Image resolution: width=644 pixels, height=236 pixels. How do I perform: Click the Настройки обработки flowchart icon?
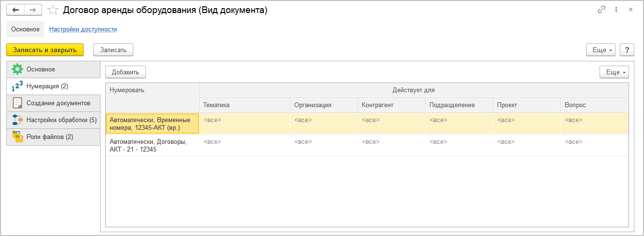17,120
